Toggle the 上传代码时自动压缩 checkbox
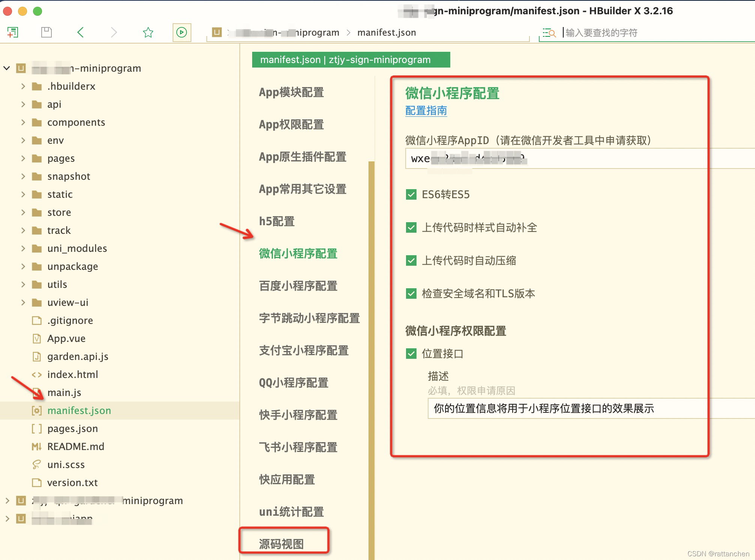Image resolution: width=755 pixels, height=560 pixels. tap(411, 261)
